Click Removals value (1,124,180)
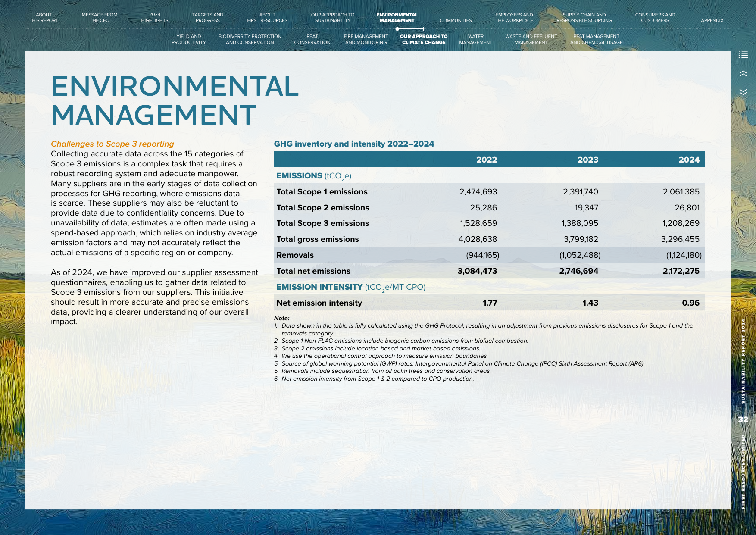 [x=684, y=255]
